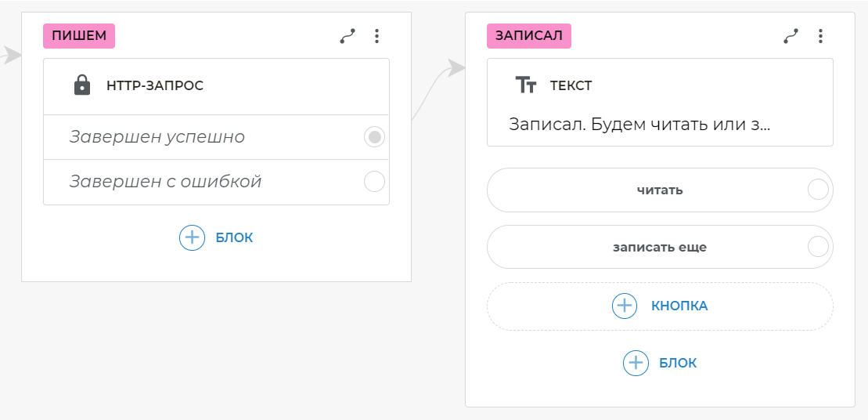Image resolution: width=868 pixels, height=420 pixels.
Task: Click the connector circle on 'читать' button
Action: (x=818, y=190)
